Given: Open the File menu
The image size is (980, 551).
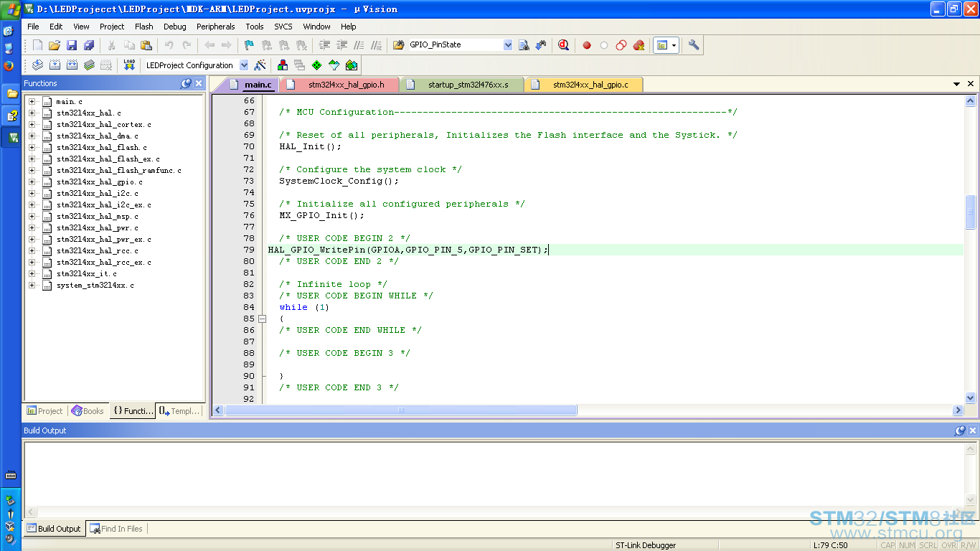Looking at the screenshot, I should [x=33, y=27].
